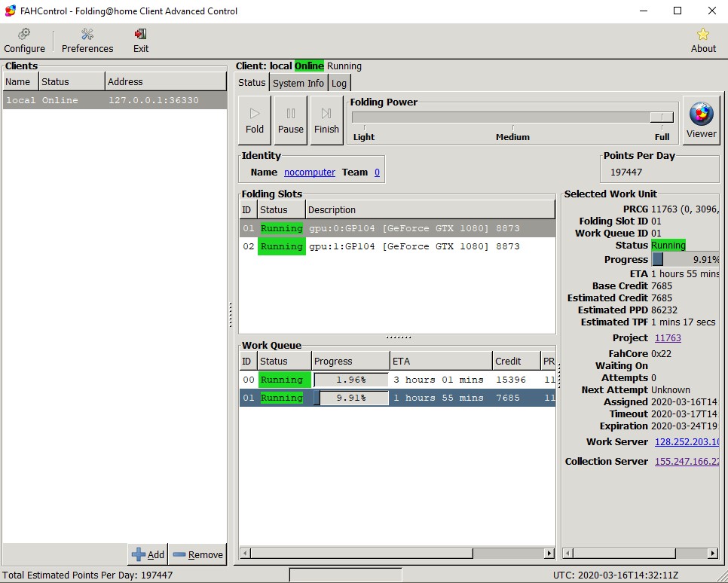Switch to the System Info tab

coord(298,83)
